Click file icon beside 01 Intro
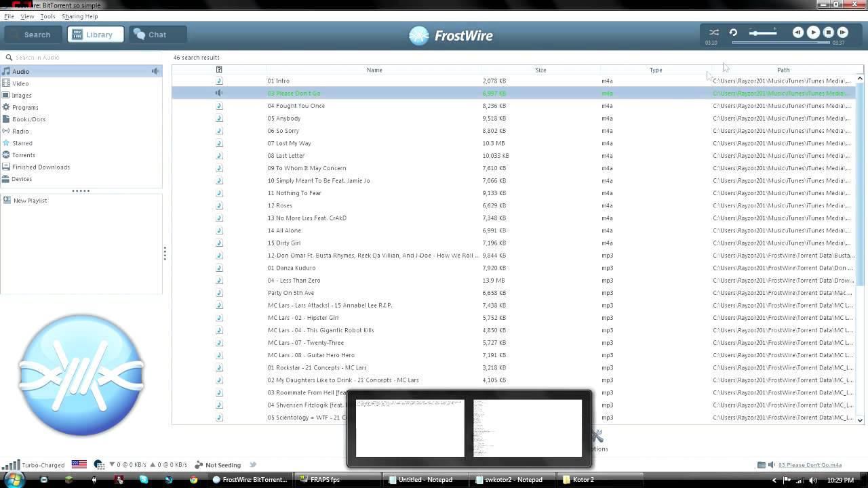Viewport: 868px width, 488px height. coord(219,81)
